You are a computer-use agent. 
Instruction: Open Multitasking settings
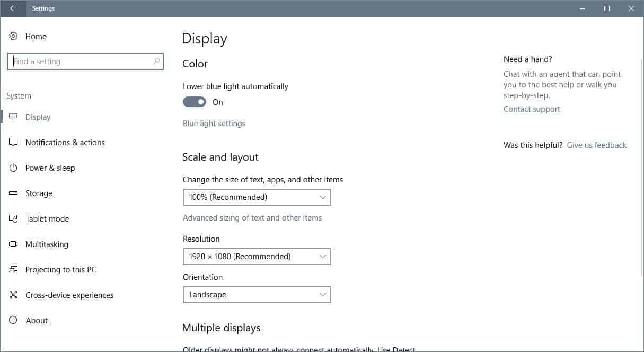(x=47, y=244)
